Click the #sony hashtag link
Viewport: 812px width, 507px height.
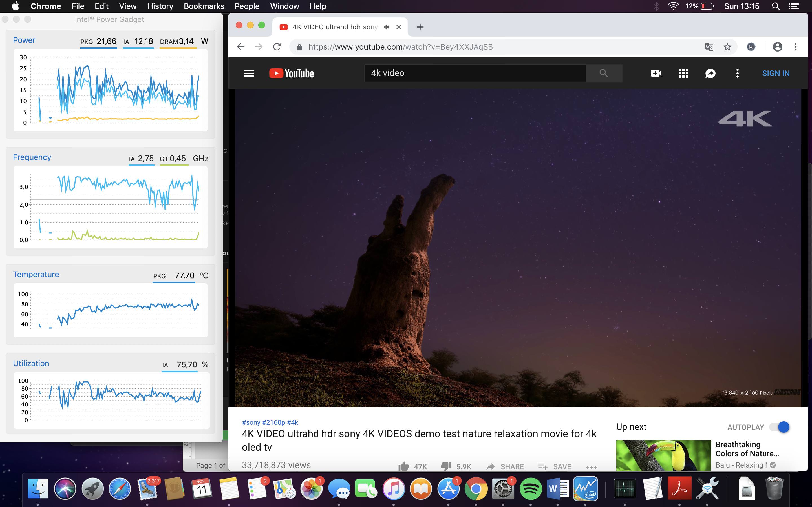251,422
